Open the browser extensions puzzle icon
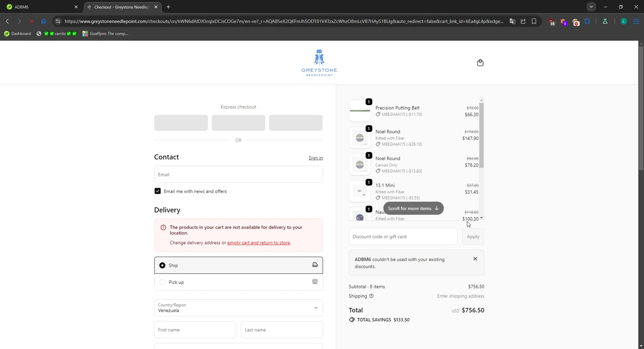Viewport: 644px width, 349px height. (587, 21)
